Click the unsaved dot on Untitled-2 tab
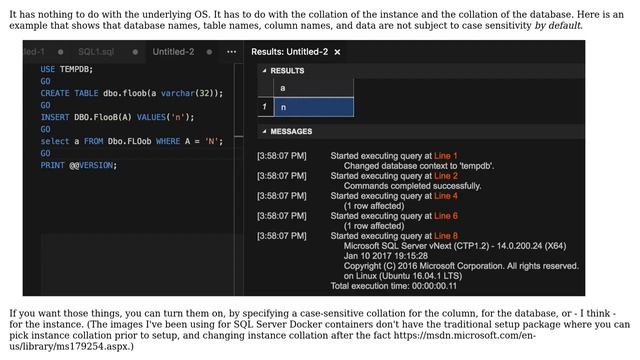Image resolution: width=640 pixels, height=360 pixels. pyautogui.click(x=209, y=52)
